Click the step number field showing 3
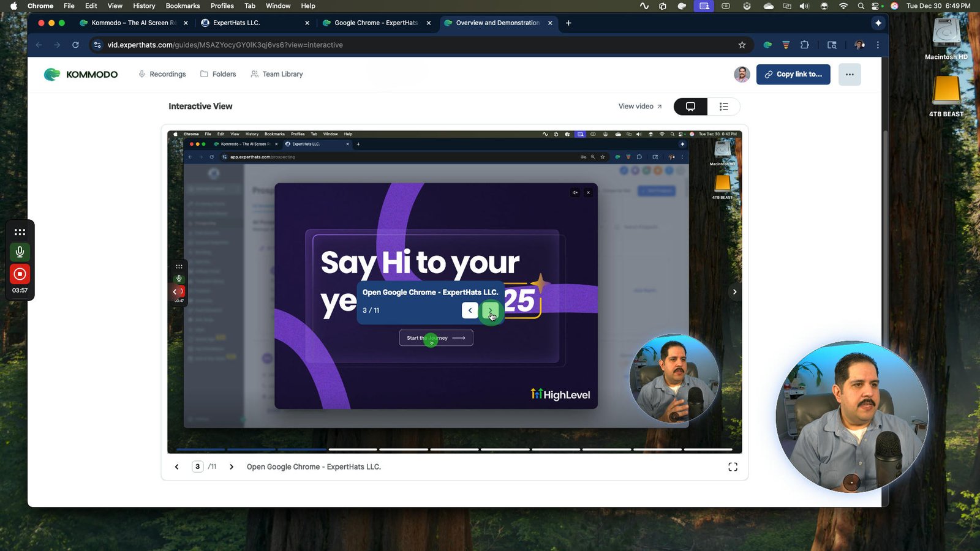The image size is (980, 551). [x=197, y=467]
